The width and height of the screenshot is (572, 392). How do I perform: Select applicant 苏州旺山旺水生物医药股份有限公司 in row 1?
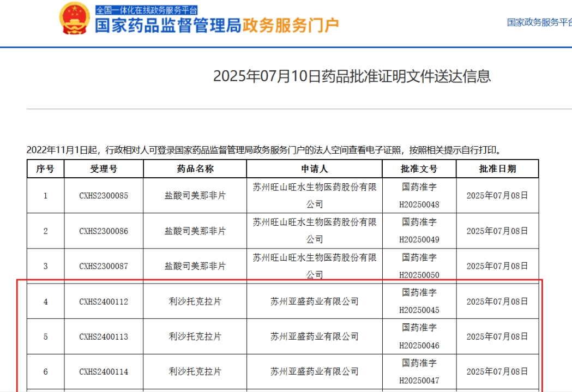[x=315, y=195]
